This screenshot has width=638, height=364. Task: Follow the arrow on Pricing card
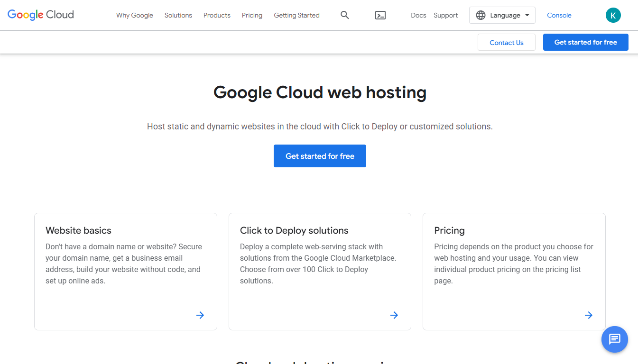pyautogui.click(x=589, y=315)
